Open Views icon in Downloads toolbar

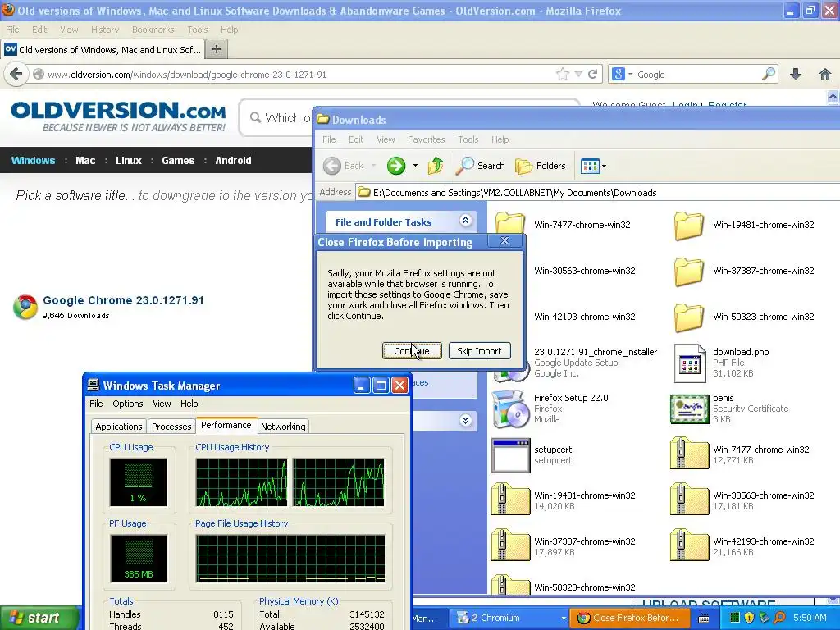tap(590, 166)
